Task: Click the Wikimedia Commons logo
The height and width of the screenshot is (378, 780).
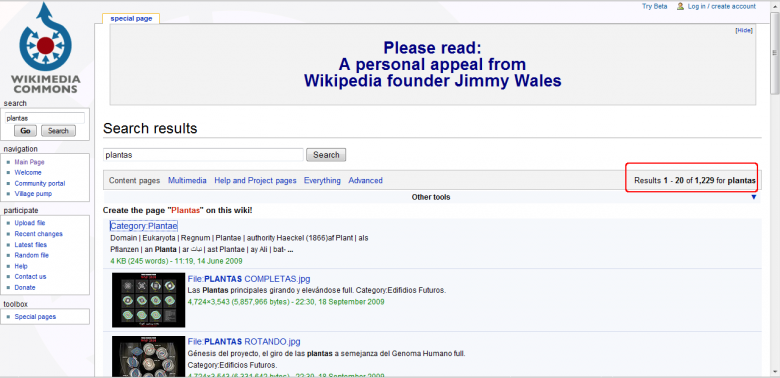Action: click(x=45, y=48)
